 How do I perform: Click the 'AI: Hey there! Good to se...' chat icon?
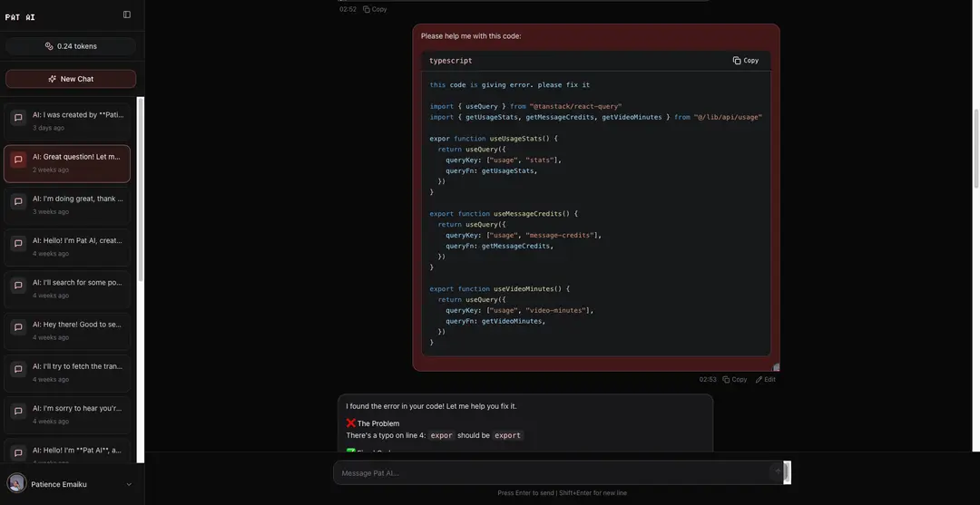pos(19,326)
